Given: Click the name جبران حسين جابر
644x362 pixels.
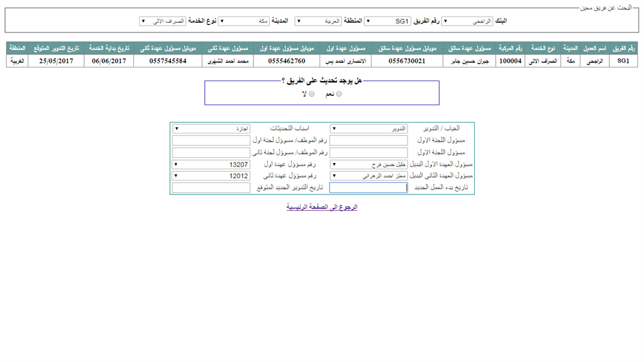Looking at the screenshot, I should click(469, 61).
